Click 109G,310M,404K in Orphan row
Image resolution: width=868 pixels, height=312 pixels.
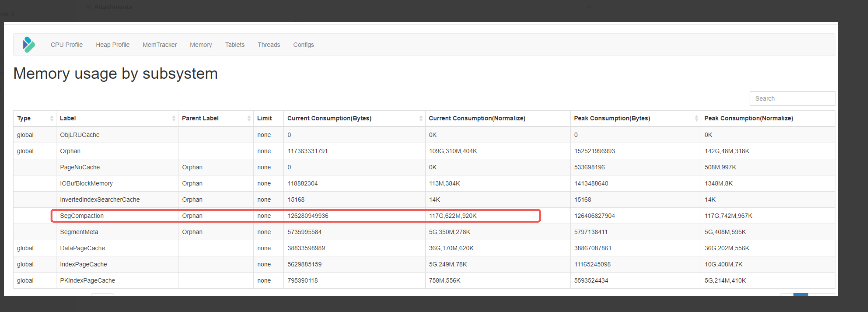(x=453, y=151)
